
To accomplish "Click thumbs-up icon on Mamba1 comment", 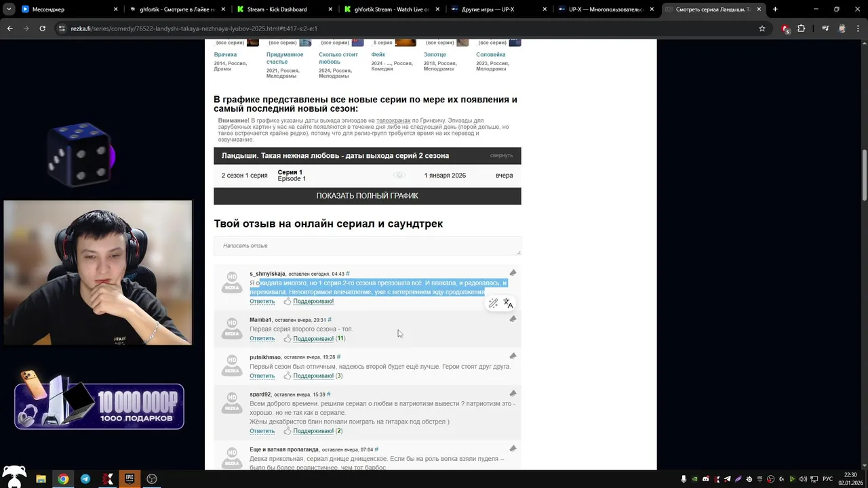I will tap(288, 338).
